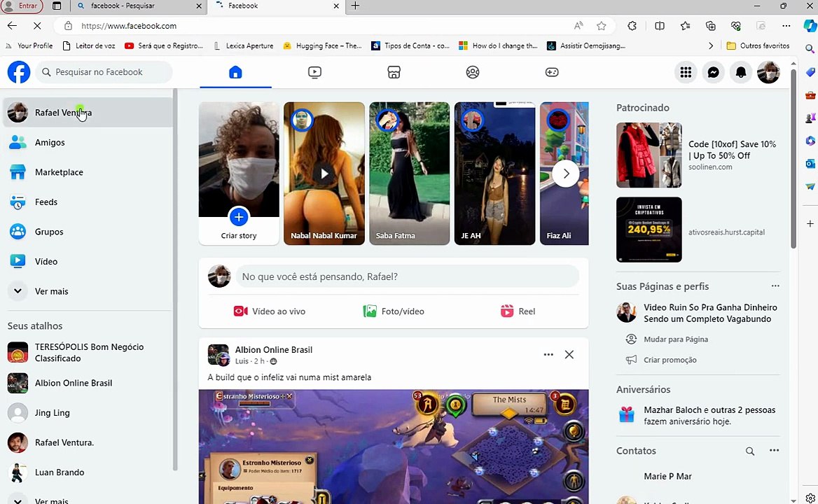
Task: Show more bookmarks chevron
Action: tap(711, 46)
